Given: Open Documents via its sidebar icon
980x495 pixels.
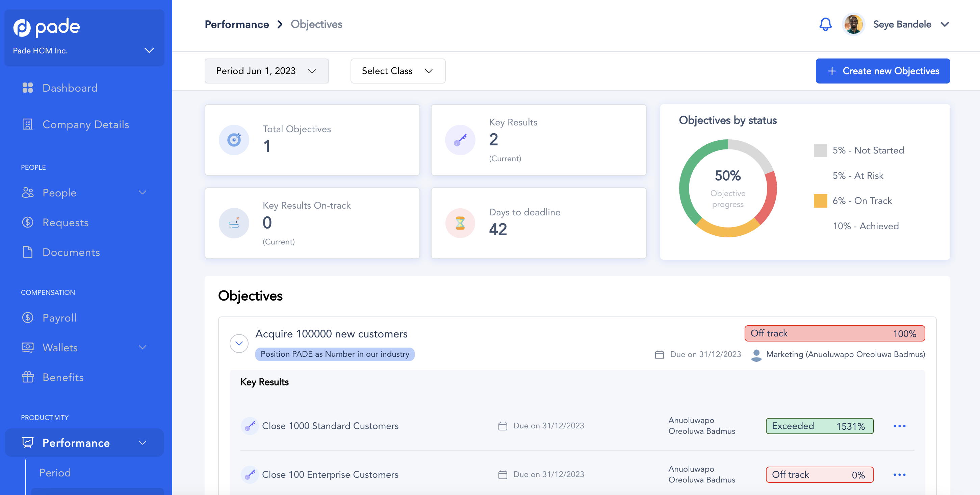Looking at the screenshot, I should tap(27, 252).
